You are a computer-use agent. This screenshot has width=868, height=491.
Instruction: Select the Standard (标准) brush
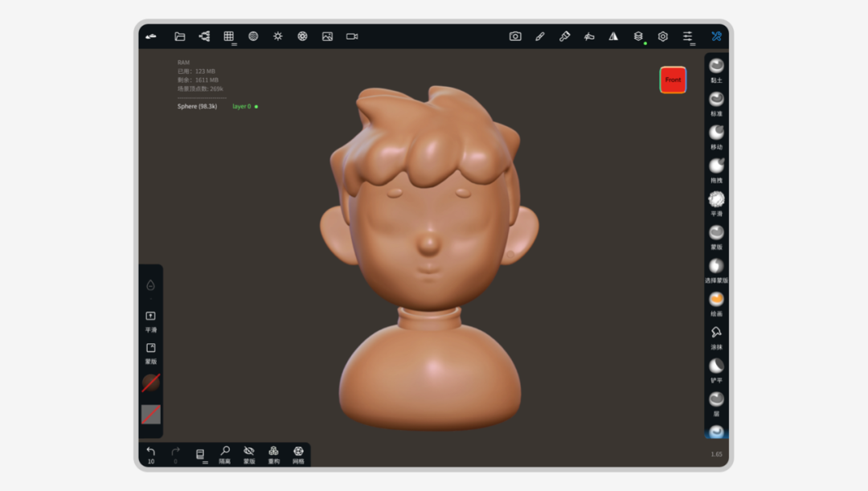[716, 100]
